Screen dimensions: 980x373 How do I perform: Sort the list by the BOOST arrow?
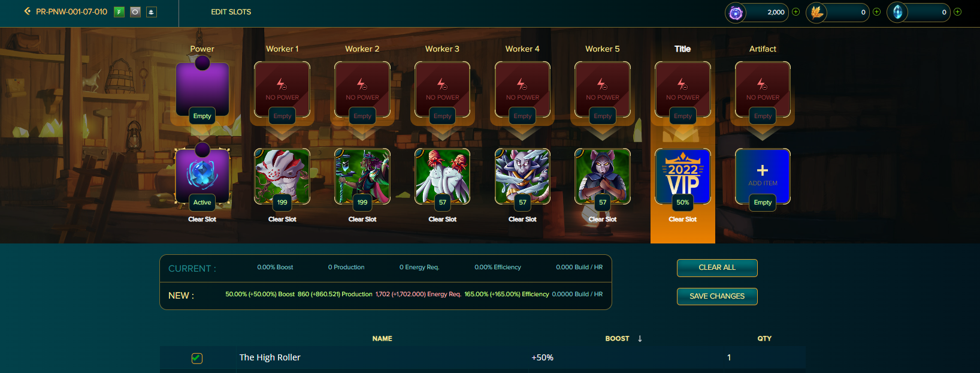(x=640, y=339)
